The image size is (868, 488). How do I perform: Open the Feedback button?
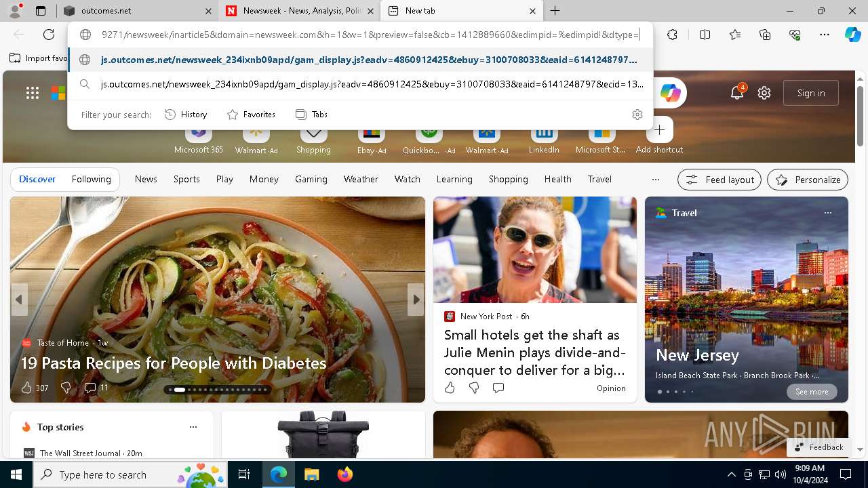click(818, 447)
